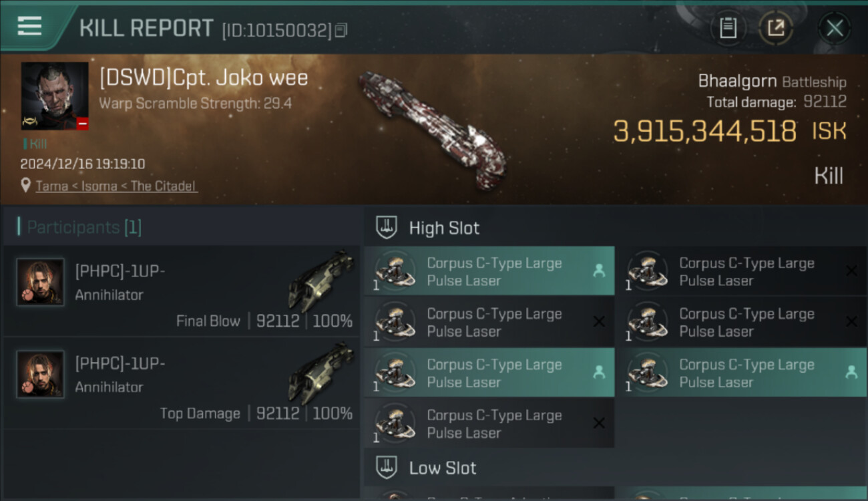The width and height of the screenshot is (868, 501).
Task: Click the clipboard report icon in header
Action: tap(728, 28)
